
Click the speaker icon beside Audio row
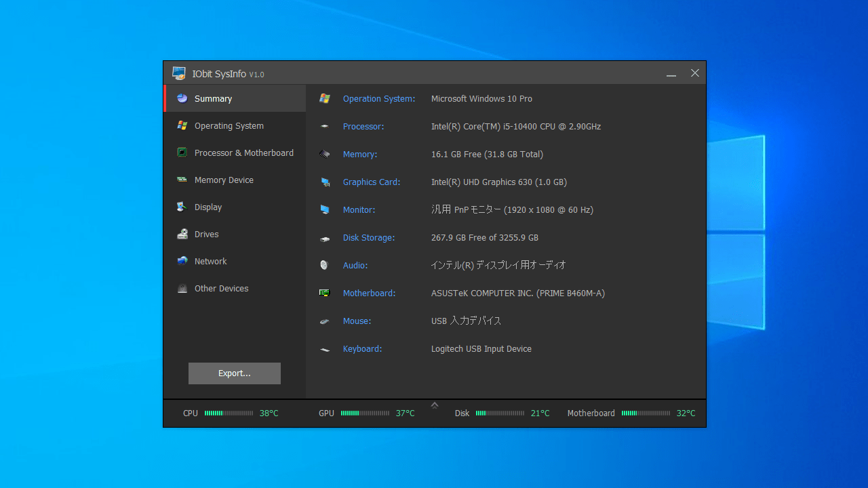click(x=324, y=265)
